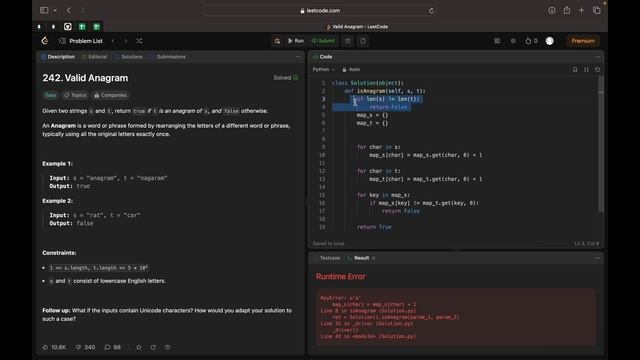Click the Premium button

point(582,41)
